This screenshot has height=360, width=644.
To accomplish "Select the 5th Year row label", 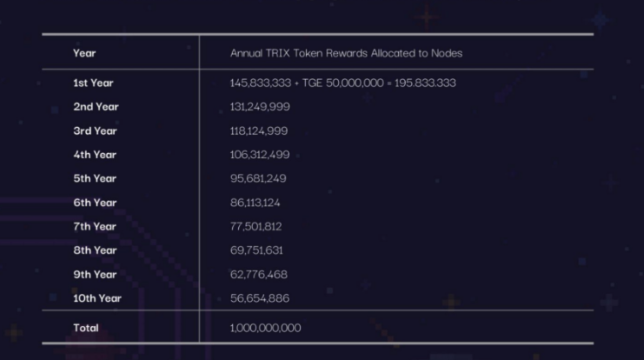I will (x=95, y=178).
